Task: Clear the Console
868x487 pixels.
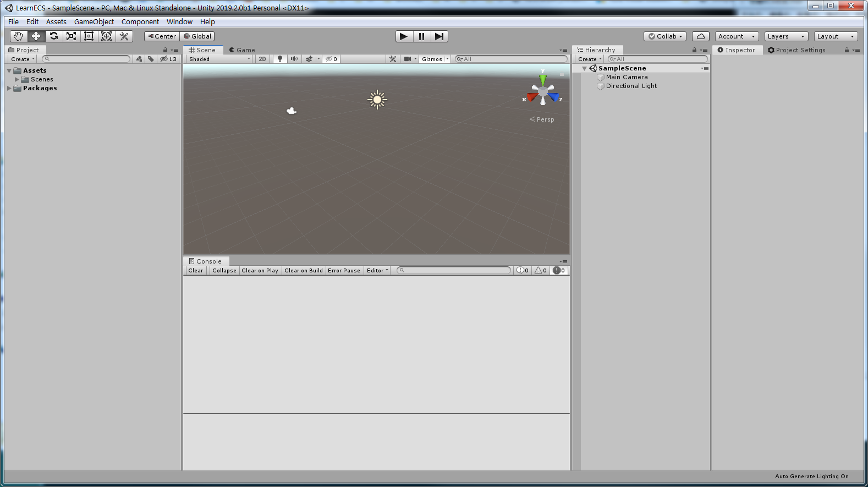Action: point(196,270)
